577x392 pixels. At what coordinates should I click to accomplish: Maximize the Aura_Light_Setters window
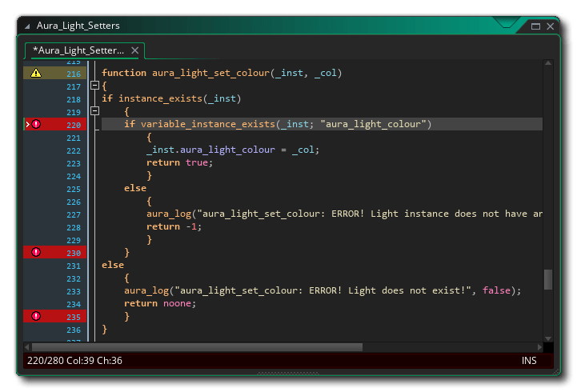(536, 26)
